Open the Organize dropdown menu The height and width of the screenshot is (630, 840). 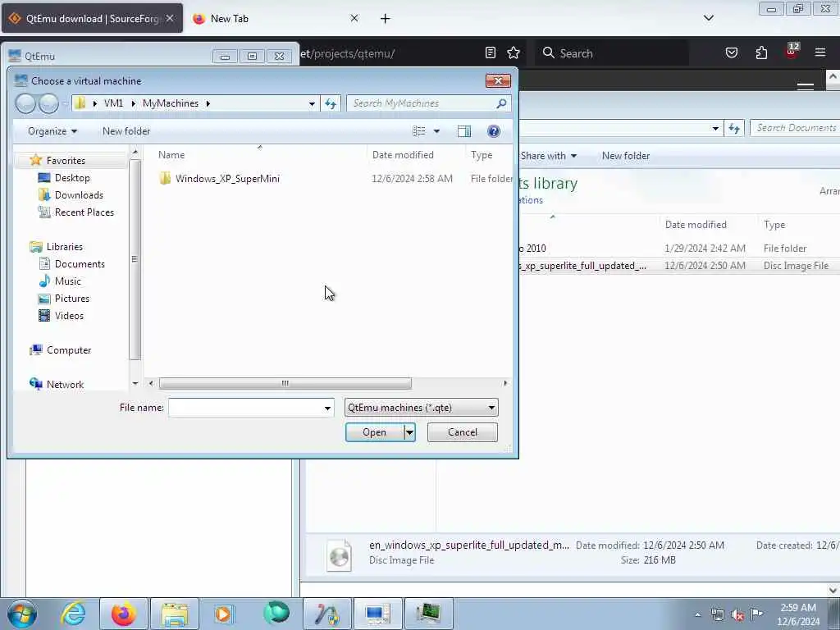[x=52, y=131]
